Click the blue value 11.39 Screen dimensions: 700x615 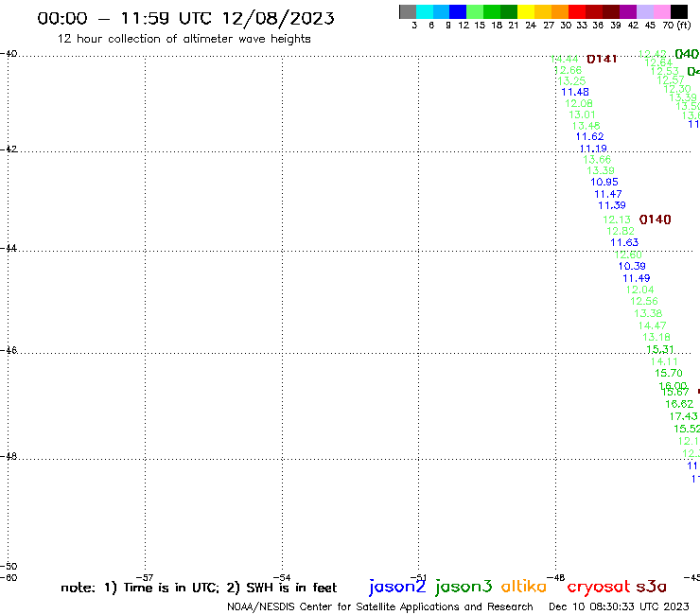pos(612,205)
